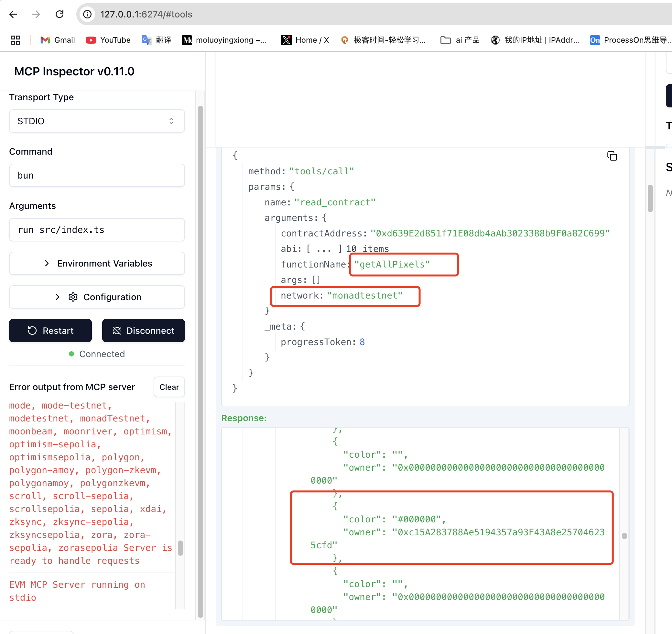This screenshot has width=672, height=634.
Task: Expand the Environment Variables section
Action: click(x=97, y=263)
